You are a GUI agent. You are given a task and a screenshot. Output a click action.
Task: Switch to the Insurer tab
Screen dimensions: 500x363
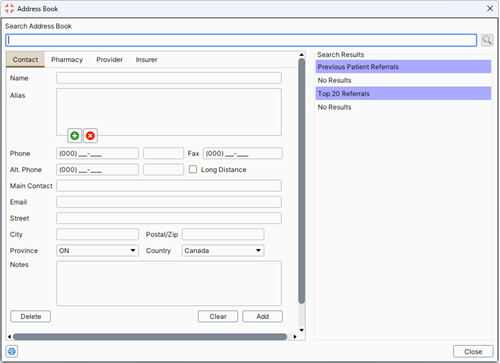tap(146, 60)
